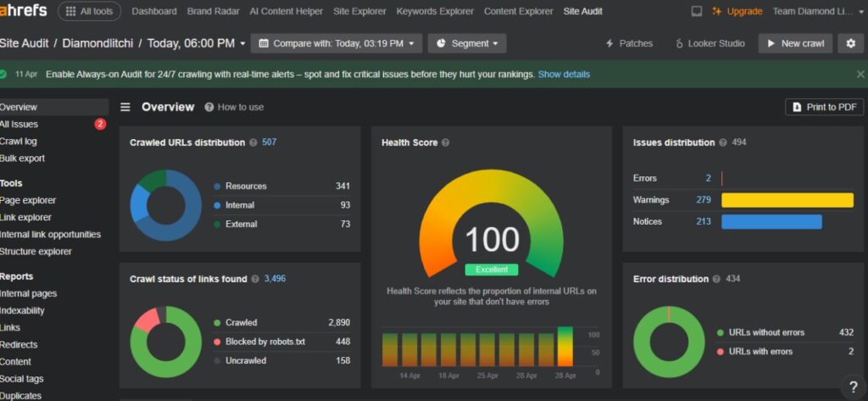Open All Issues in sidebar
Viewport: 868px width, 401px height.
coord(19,124)
